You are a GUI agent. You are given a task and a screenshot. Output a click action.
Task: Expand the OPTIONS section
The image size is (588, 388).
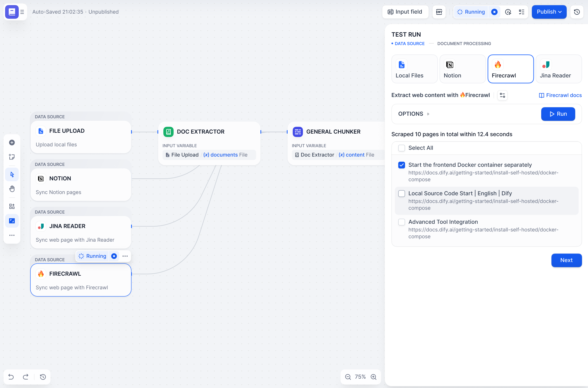point(414,114)
